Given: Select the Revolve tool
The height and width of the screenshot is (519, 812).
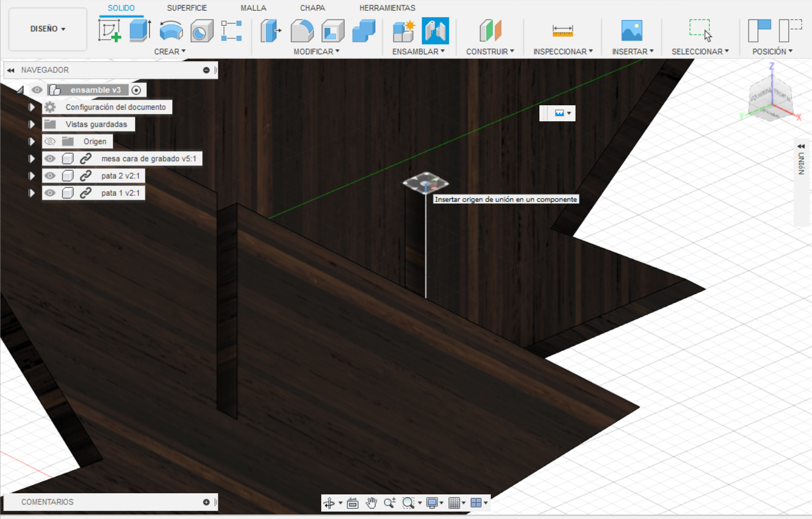Looking at the screenshot, I should click(171, 30).
